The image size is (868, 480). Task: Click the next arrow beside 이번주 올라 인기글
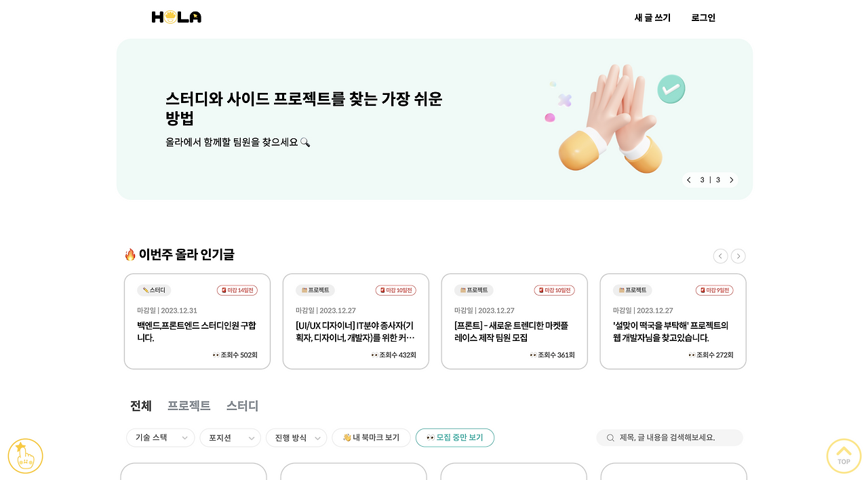pyautogui.click(x=738, y=256)
